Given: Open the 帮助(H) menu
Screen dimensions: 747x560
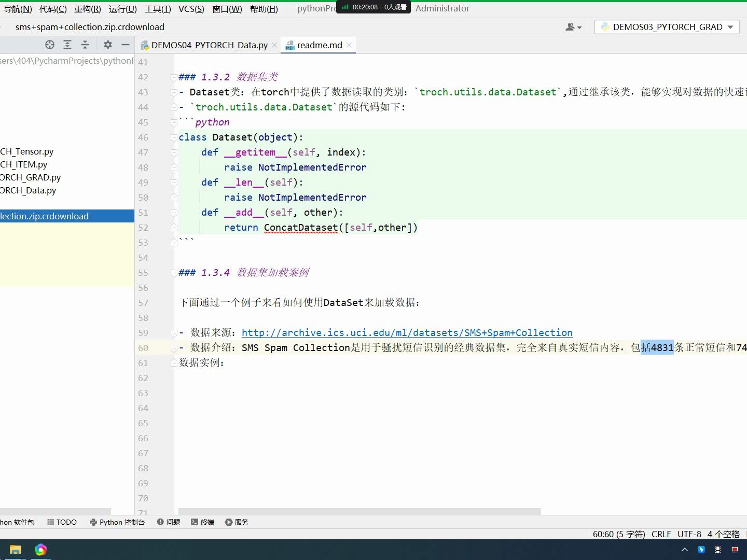Looking at the screenshot, I should click(x=264, y=9).
